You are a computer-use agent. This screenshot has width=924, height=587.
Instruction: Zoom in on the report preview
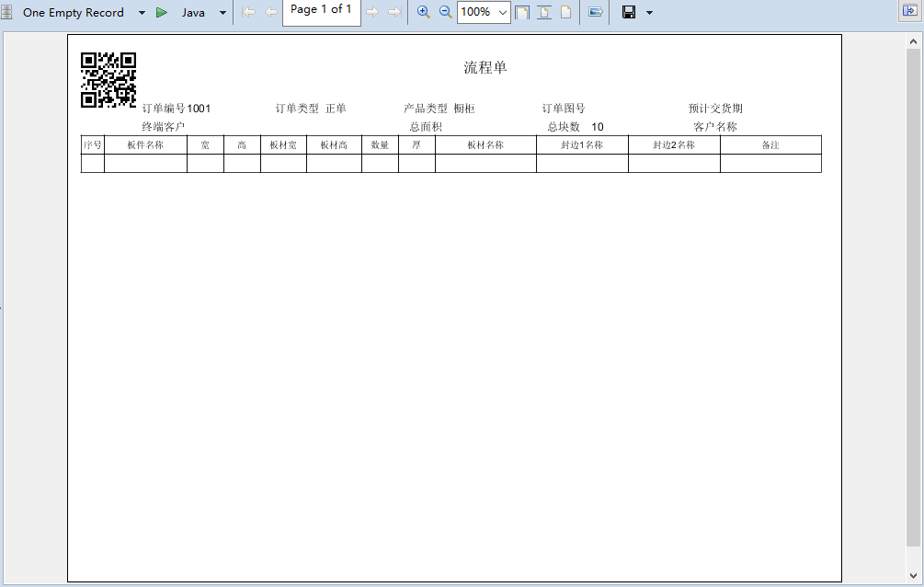click(x=423, y=12)
